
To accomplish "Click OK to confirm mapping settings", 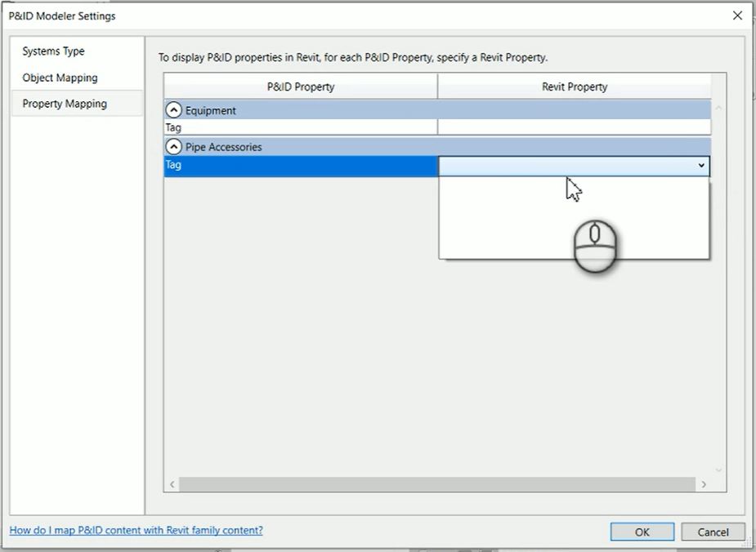I will pyautogui.click(x=642, y=532).
